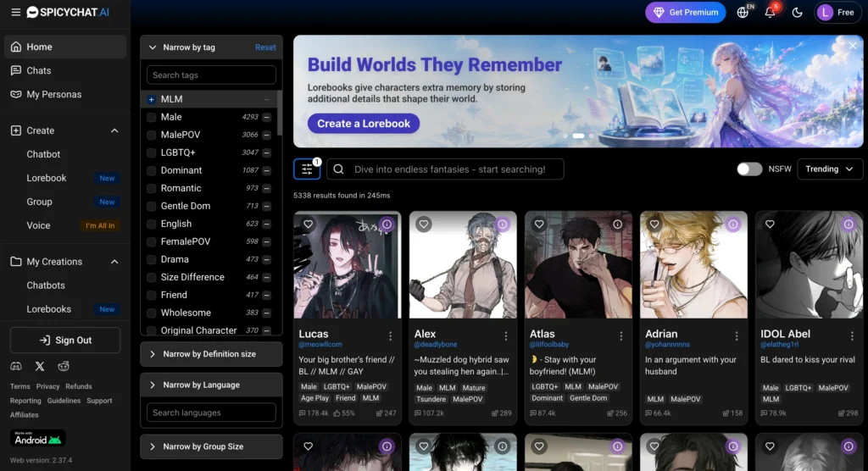Check the Romantic tag checkbox
Viewport: 868px width, 471px height.
(x=151, y=188)
